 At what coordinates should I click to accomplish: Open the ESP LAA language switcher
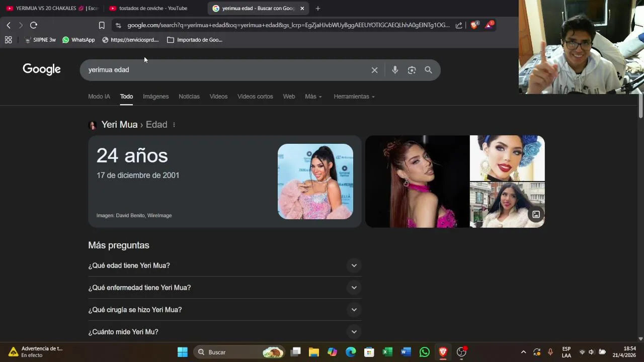[x=567, y=352]
